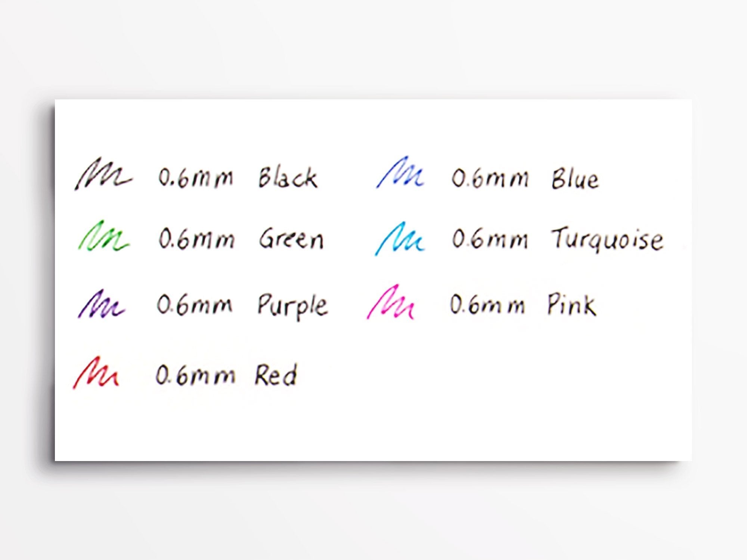This screenshot has width=747, height=560.
Task: Select the 0.6mm label next to Purple
Action: 194,305
